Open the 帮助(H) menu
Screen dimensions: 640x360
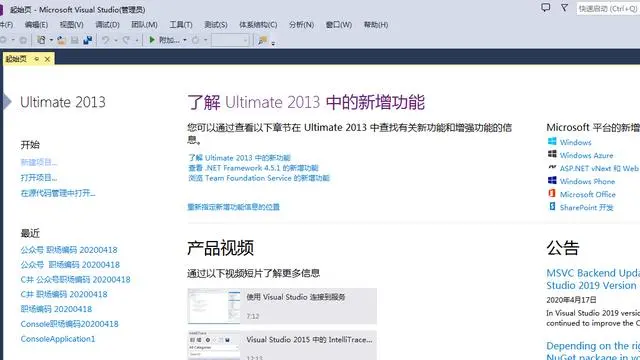pyautogui.click(x=376, y=25)
